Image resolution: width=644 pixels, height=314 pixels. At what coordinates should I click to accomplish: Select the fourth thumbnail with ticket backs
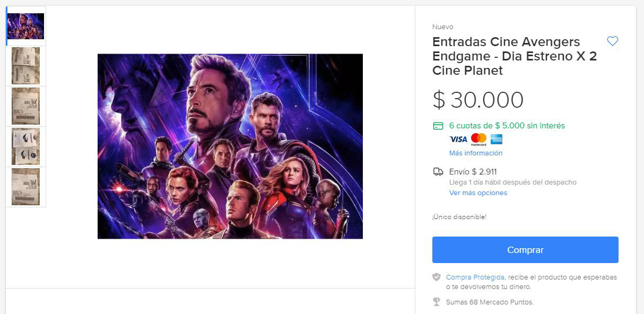(x=25, y=146)
